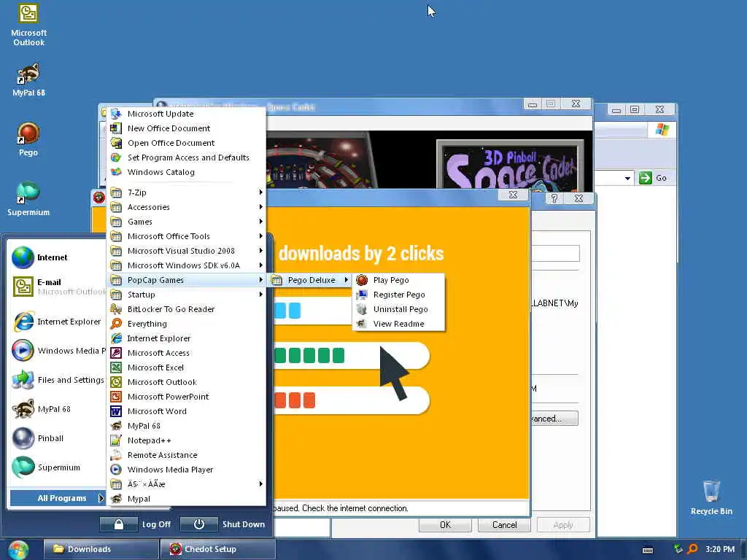The width and height of the screenshot is (747, 560).
Task: Open the Recycle Bin icon
Action: [711, 497]
